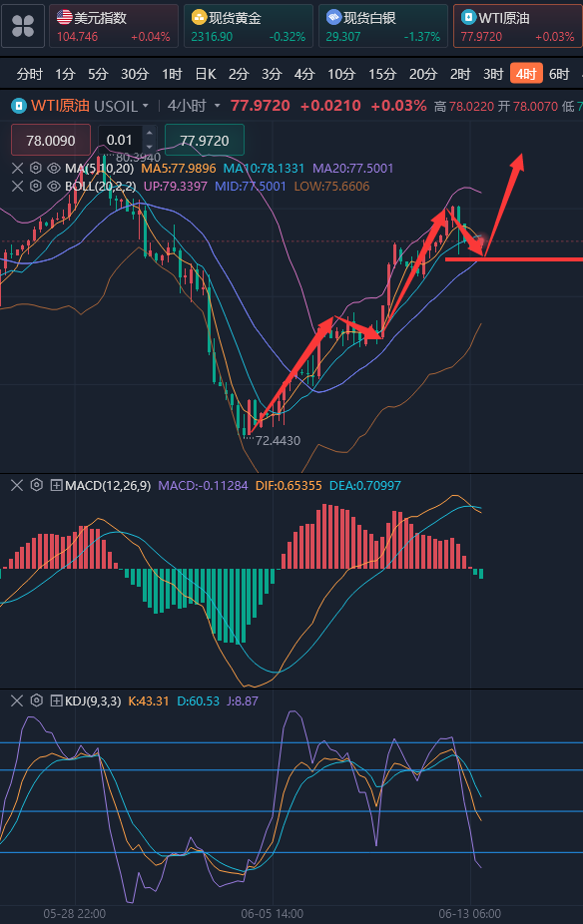Toggle visibility eye of MA indicator
Screen dimensions: 583x924
(54, 168)
